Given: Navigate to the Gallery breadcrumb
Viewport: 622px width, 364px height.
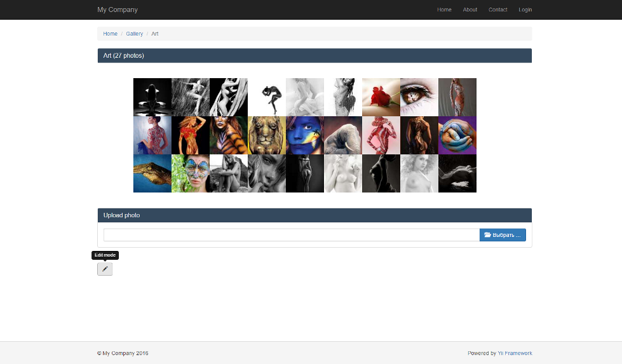Looking at the screenshot, I should 135,34.
